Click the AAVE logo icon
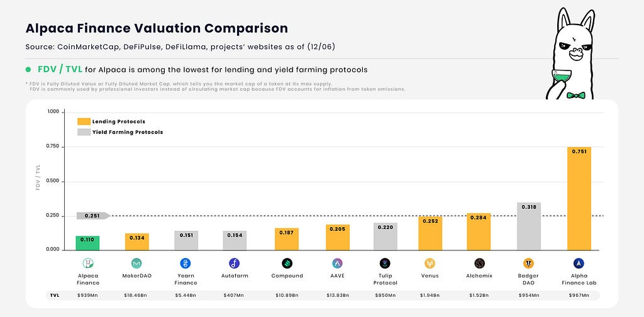This screenshot has width=644, height=317. 338,263
